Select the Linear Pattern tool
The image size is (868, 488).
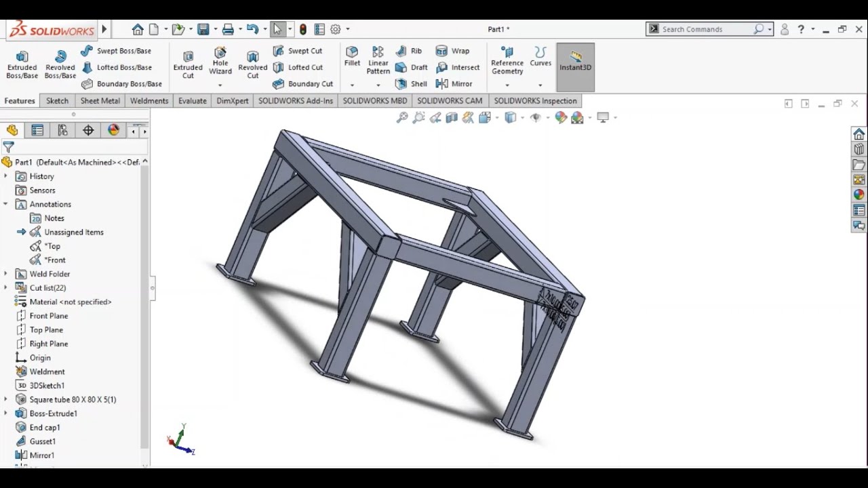378,60
